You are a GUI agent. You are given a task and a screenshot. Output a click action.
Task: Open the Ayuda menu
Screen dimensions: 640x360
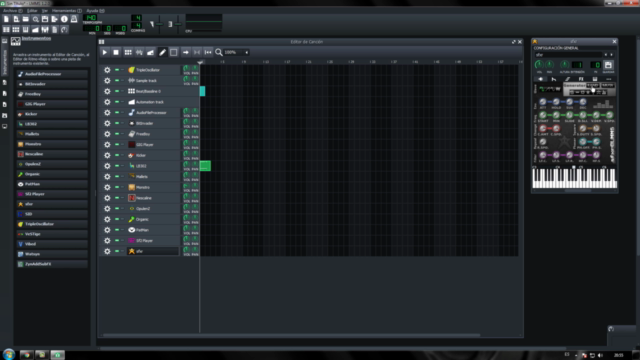coord(96,11)
